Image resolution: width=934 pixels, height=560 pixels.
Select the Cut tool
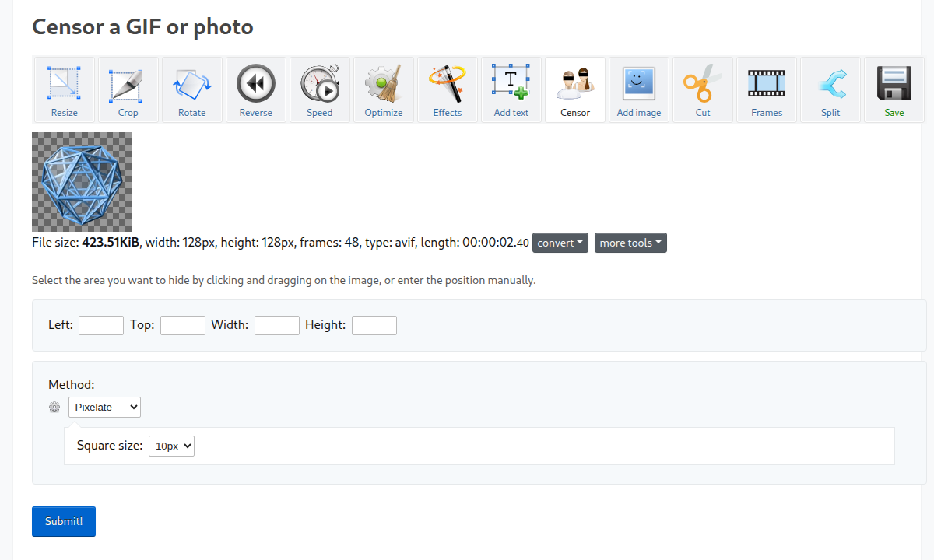(x=702, y=90)
